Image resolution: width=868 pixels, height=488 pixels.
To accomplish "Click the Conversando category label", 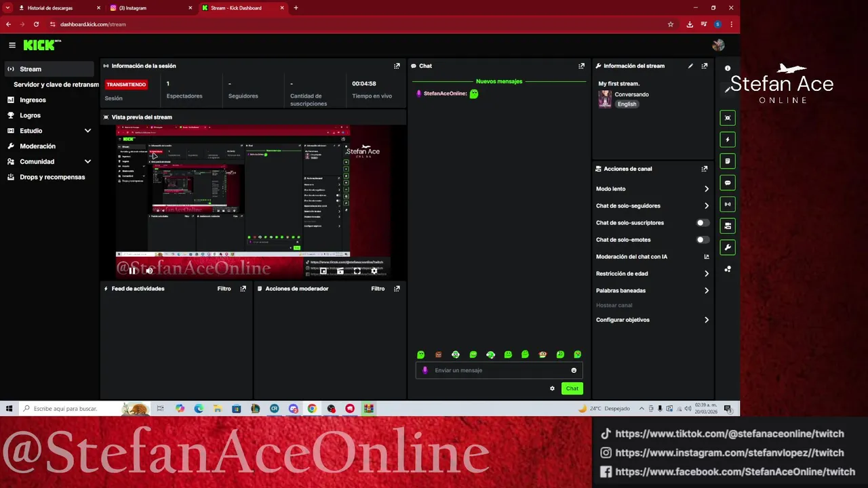I will pyautogui.click(x=631, y=94).
